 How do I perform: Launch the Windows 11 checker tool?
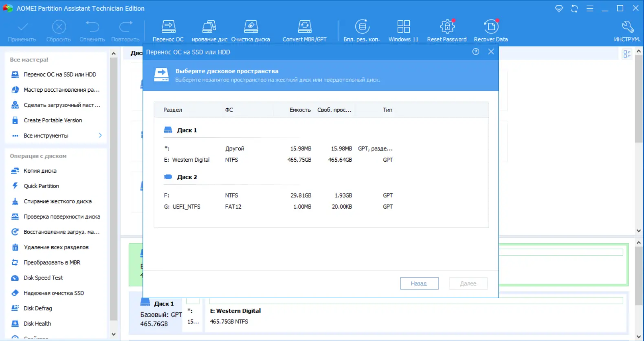(403, 31)
